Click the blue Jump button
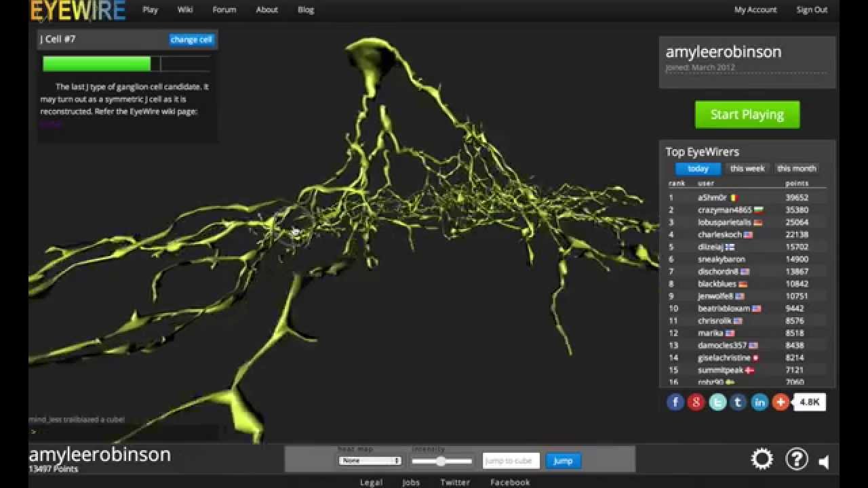 (563, 461)
